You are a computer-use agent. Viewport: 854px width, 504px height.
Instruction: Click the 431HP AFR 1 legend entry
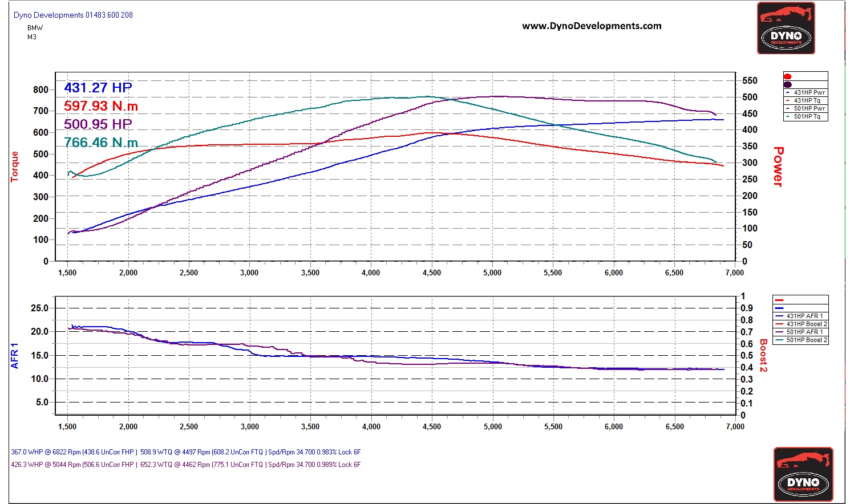pyautogui.click(x=804, y=316)
